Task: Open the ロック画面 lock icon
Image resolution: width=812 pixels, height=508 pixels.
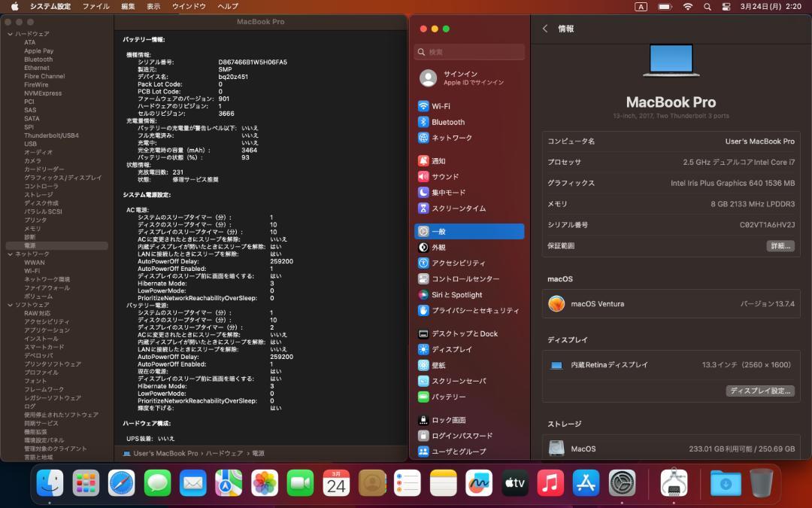Action: 423,420
